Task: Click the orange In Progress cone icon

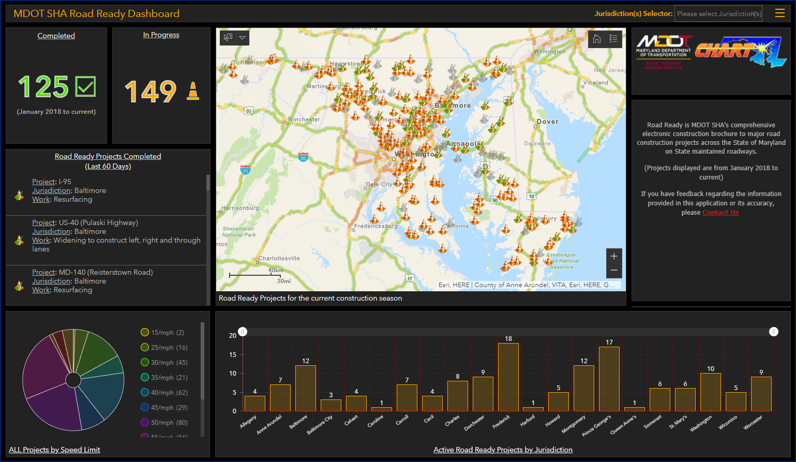Action: [x=193, y=91]
